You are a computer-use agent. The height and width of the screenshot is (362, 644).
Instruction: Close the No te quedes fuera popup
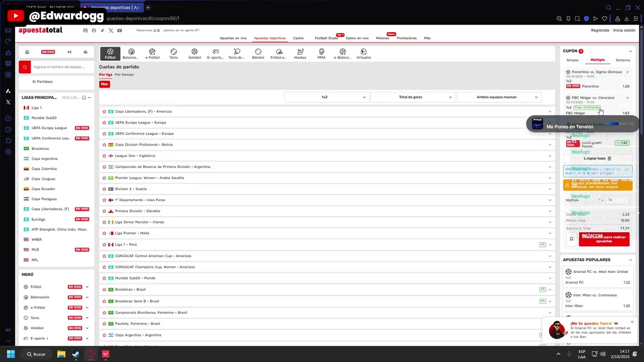click(x=632, y=322)
